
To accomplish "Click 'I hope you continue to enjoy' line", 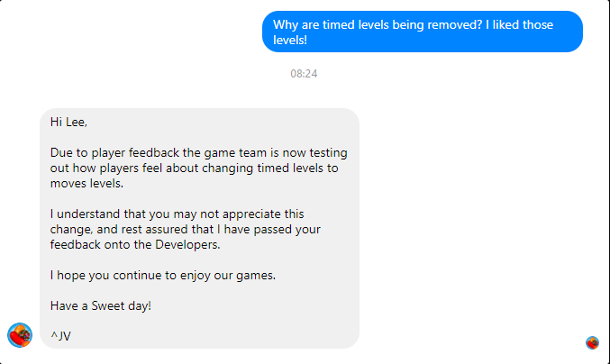I will pyautogui.click(x=163, y=276).
